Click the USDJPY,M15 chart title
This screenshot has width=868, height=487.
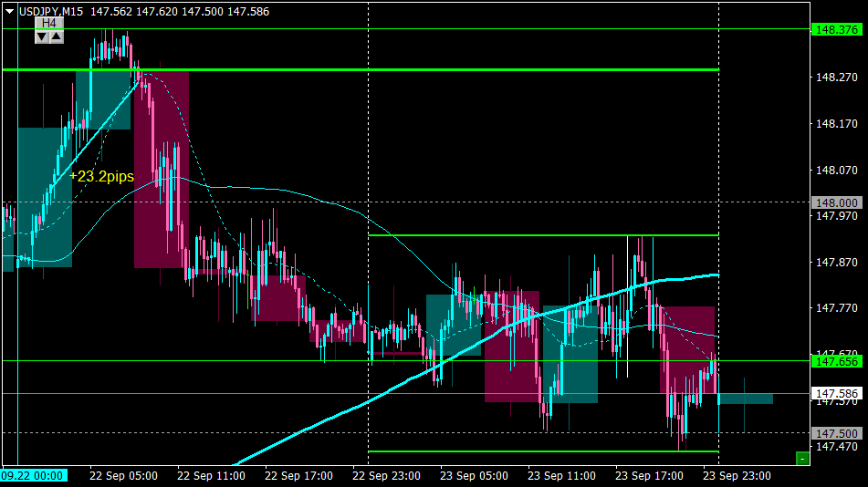[x=51, y=12]
